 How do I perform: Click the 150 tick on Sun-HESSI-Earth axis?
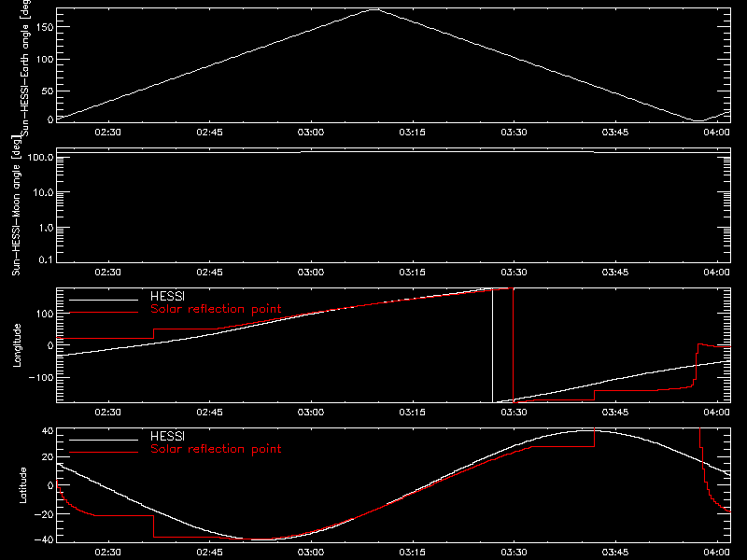click(45, 27)
